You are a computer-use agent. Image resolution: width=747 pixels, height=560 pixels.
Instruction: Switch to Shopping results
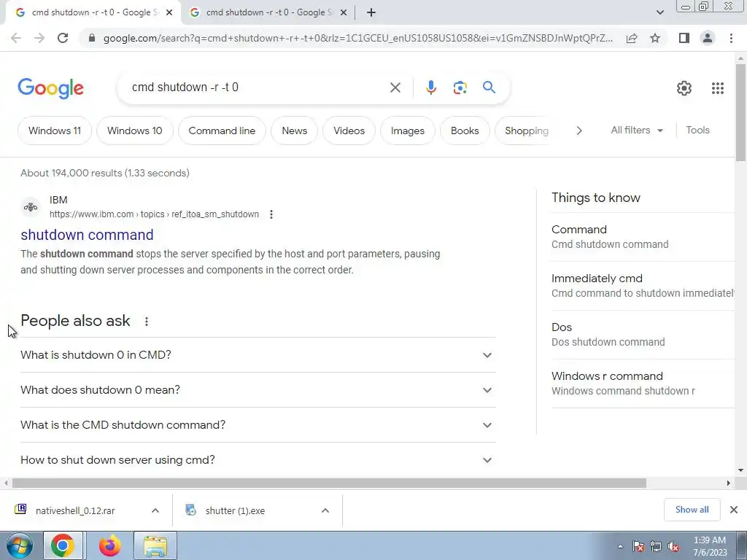[x=522, y=131]
